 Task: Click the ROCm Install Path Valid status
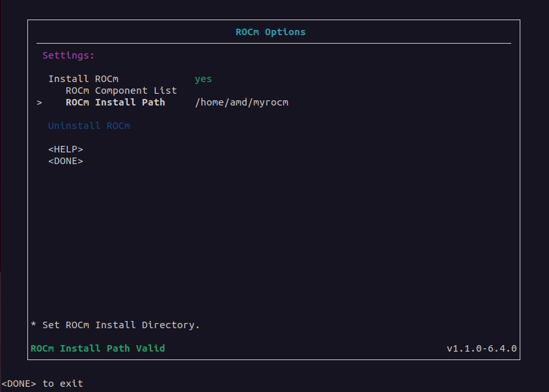pyautogui.click(x=98, y=348)
